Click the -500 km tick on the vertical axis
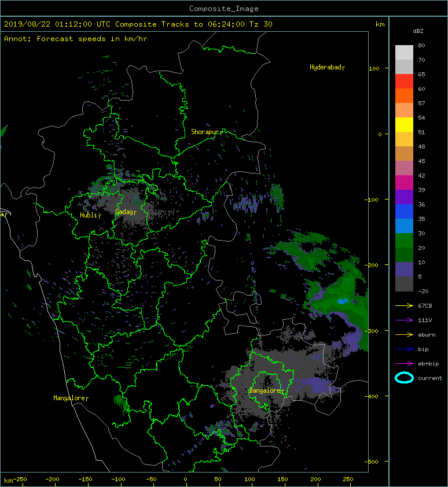The width and height of the screenshot is (448, 487). coord(372,462)
